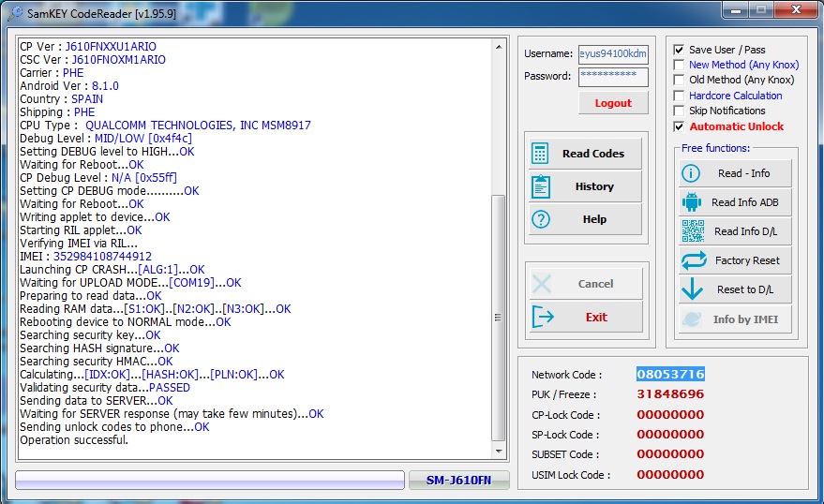This screenshot has height=504, width=824.
Task: Click the Read Codes calculator icon
Action: coord(540,154)
